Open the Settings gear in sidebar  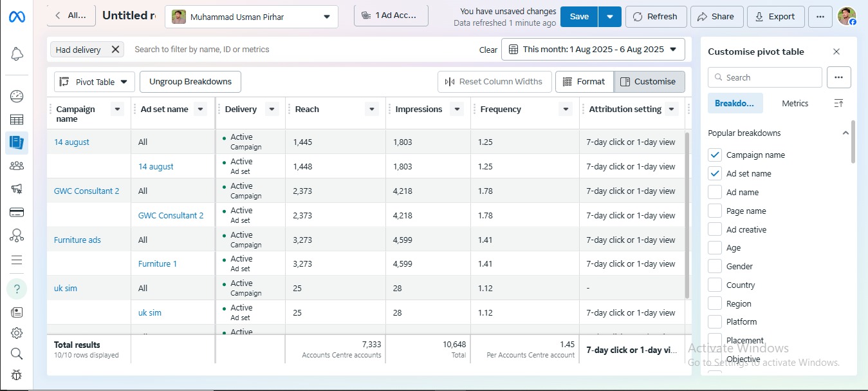[17, 333]
